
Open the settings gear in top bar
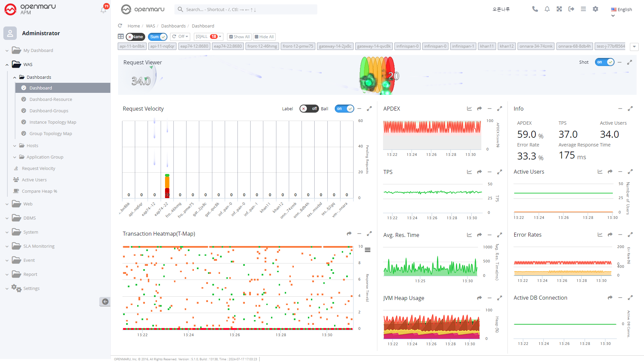click(x=595, y=9)
